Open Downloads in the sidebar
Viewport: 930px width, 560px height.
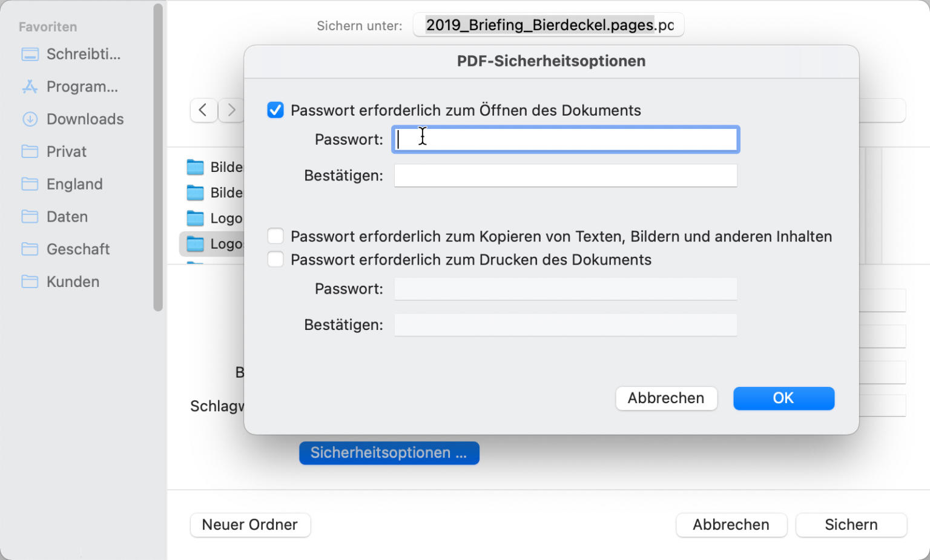point(73,119)
